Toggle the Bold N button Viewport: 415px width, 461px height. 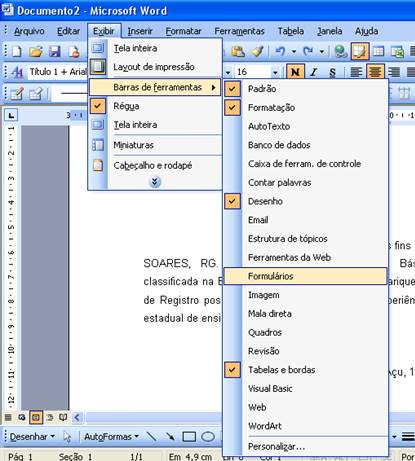pyautogui.click(x=295, y=72)
